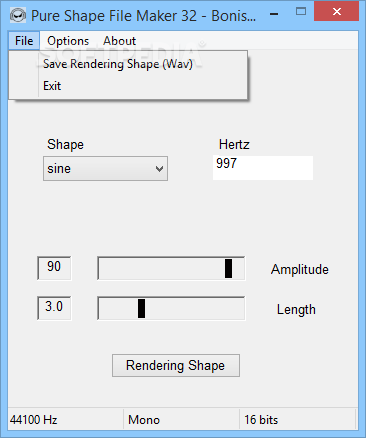This screenshot has width=366, height=438.
Task: Click the Hertz input field showing 997
Action: point(263,168)
